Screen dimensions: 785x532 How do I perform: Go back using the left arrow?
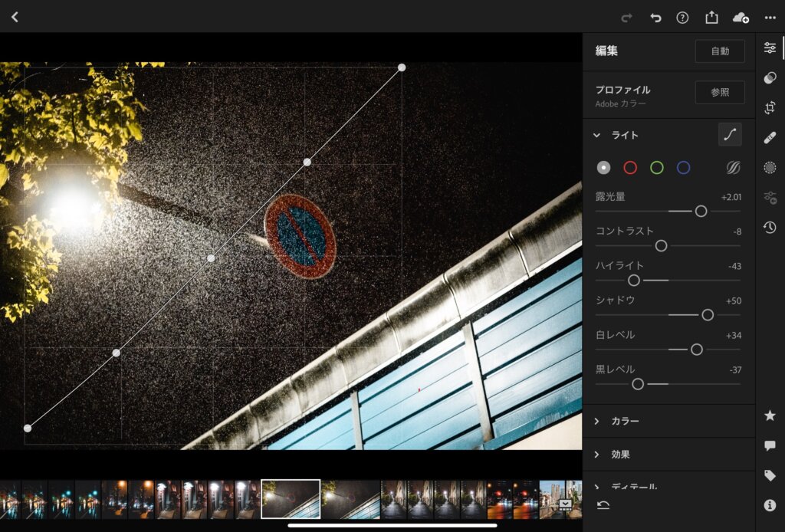pyautogui.click(x=15, y=17)
